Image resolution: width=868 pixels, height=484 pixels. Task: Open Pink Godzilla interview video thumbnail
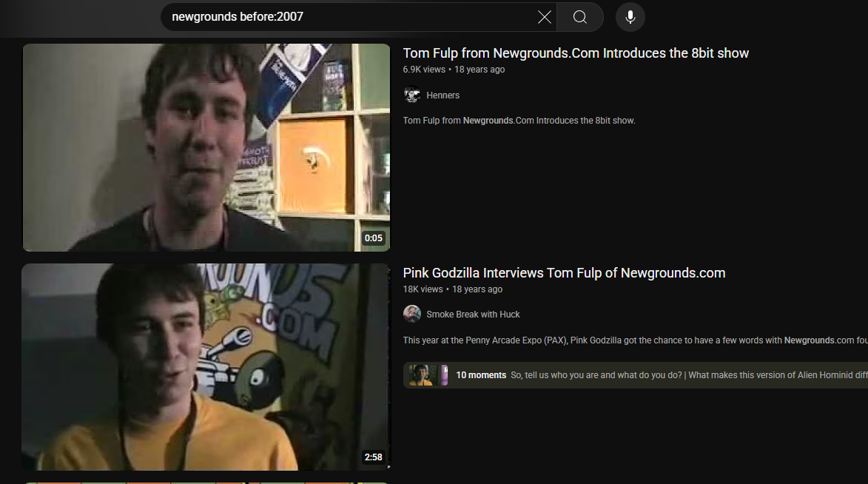tap(206, 367)
